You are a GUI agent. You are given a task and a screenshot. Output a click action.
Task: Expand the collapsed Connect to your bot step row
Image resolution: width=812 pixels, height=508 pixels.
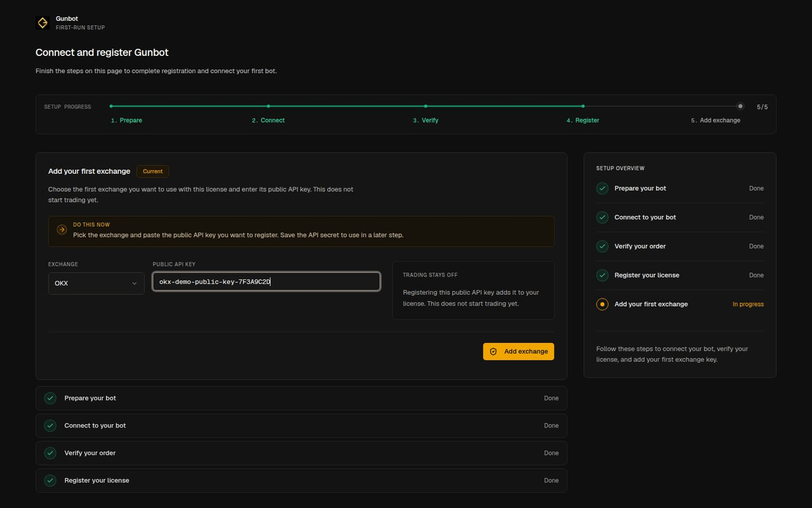(x=301, y=425)
